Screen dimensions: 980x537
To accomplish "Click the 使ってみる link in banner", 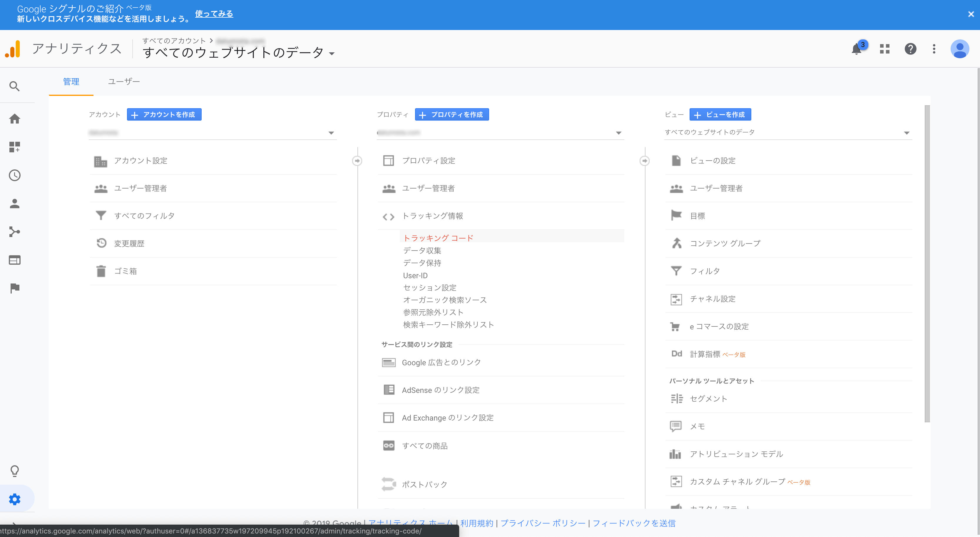I will pyautogui.click(x=214, y=14).
